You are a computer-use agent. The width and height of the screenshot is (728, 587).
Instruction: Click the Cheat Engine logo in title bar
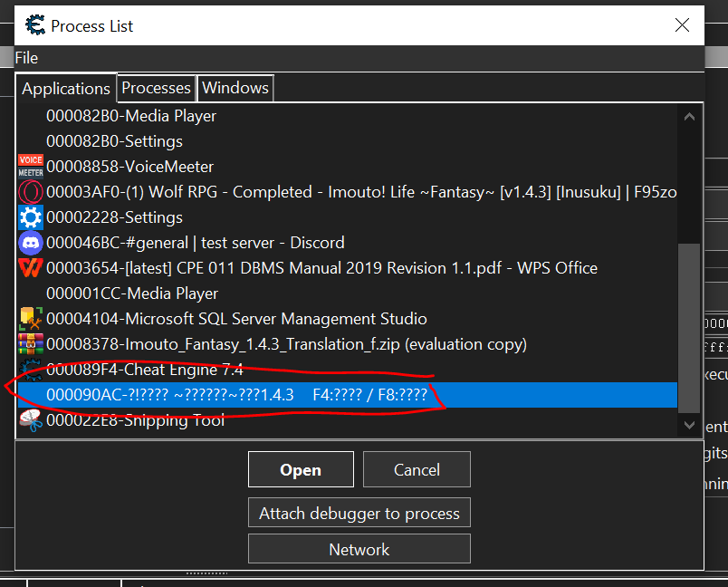pyautogui.click(x=35, y=25)
